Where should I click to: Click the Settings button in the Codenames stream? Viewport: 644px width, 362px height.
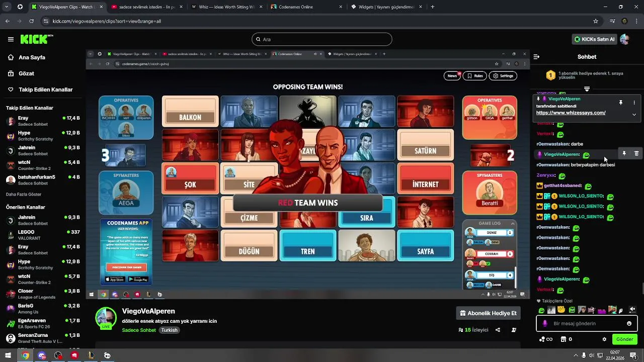(503, 76)
